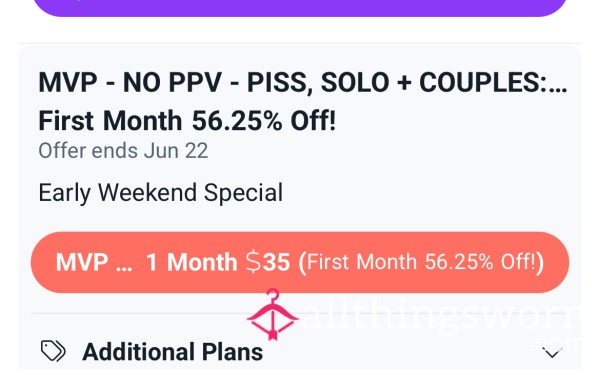Tap the purple button at the top
Screen dimensions: 600x369
tap(300, 8)
